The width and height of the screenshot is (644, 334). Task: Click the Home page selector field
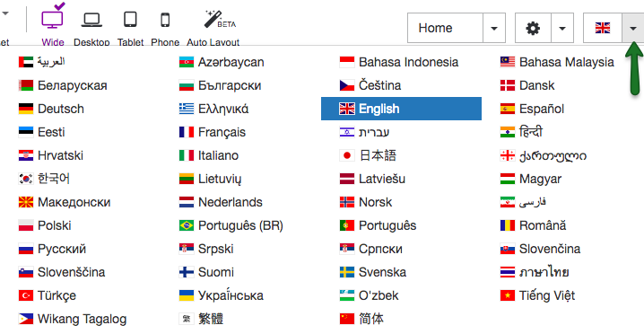(x=445, y=28)
